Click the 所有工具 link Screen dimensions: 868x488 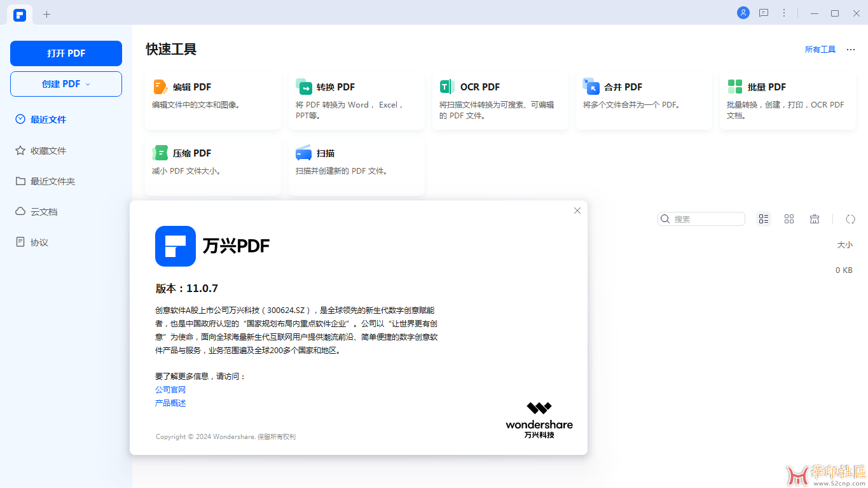click(820, 50)
